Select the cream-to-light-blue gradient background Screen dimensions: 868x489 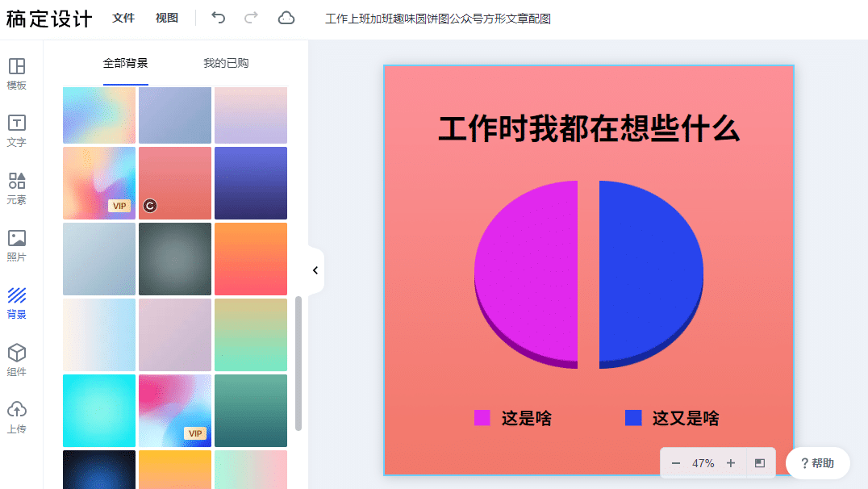[99, 335]
